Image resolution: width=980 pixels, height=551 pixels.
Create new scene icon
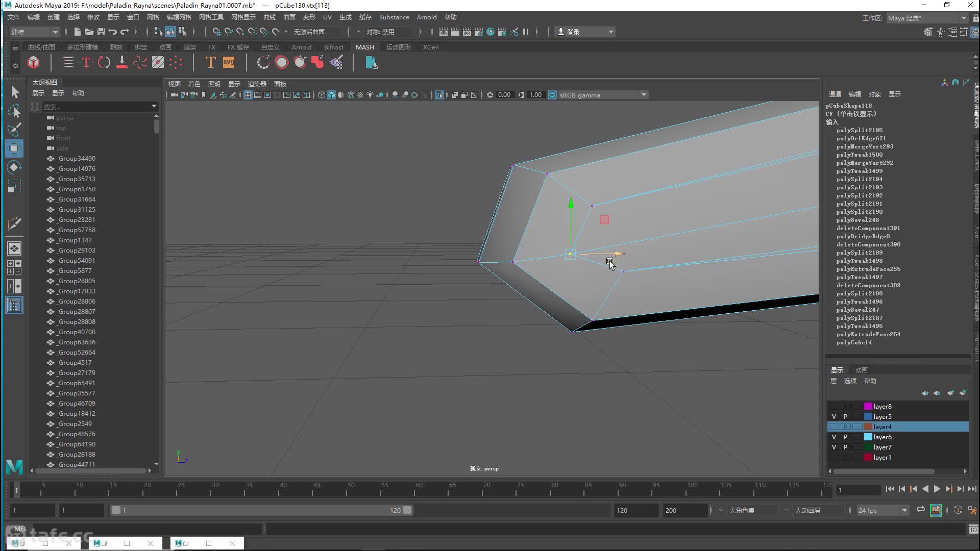click(77, 32)
